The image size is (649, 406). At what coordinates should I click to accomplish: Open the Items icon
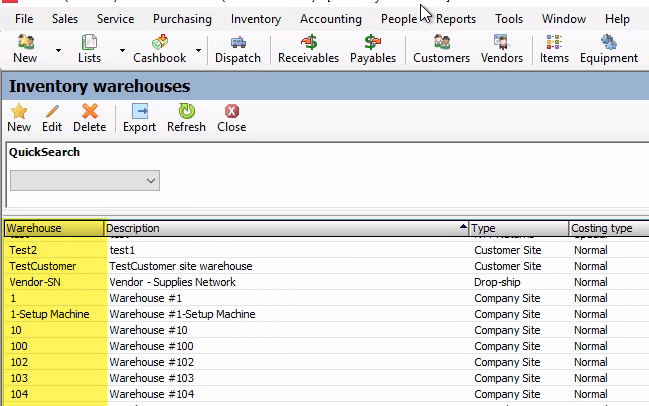[554, 49]
